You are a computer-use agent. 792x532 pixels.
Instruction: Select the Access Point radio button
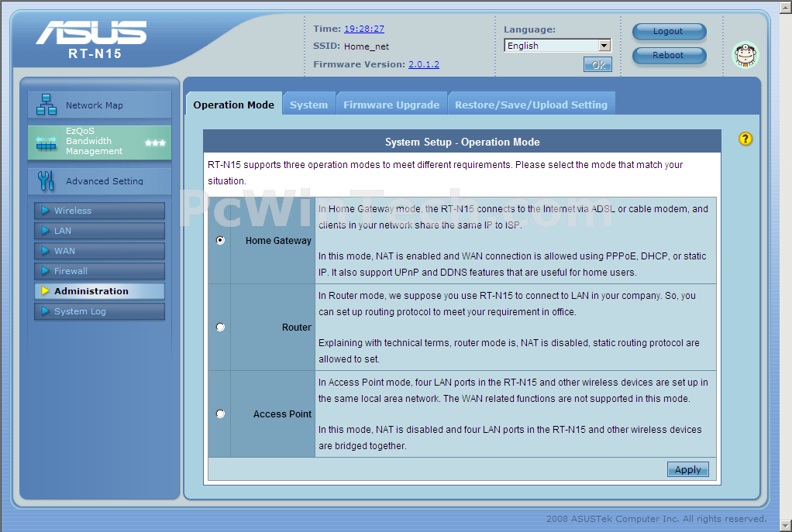[x=220, y=414]
